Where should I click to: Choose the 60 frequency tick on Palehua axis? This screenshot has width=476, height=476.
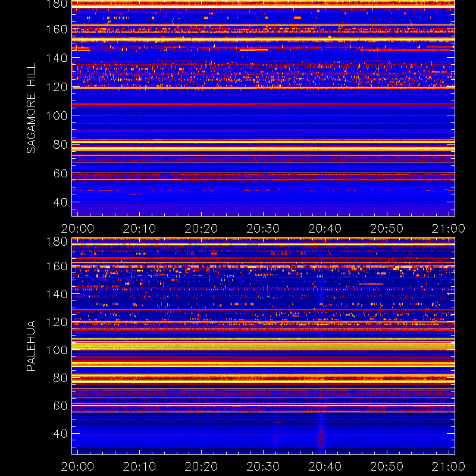pos(60,406)
